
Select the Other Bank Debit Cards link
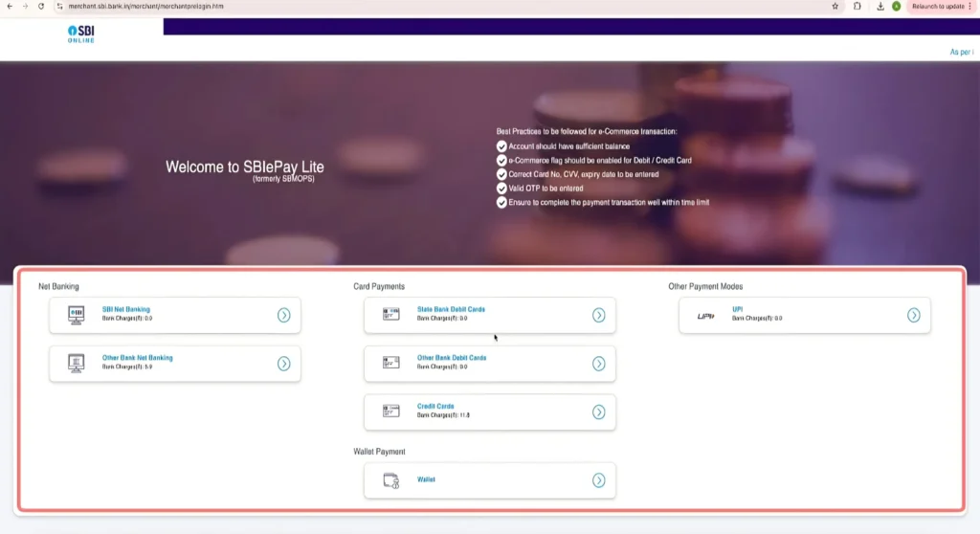tap(452, 358)
